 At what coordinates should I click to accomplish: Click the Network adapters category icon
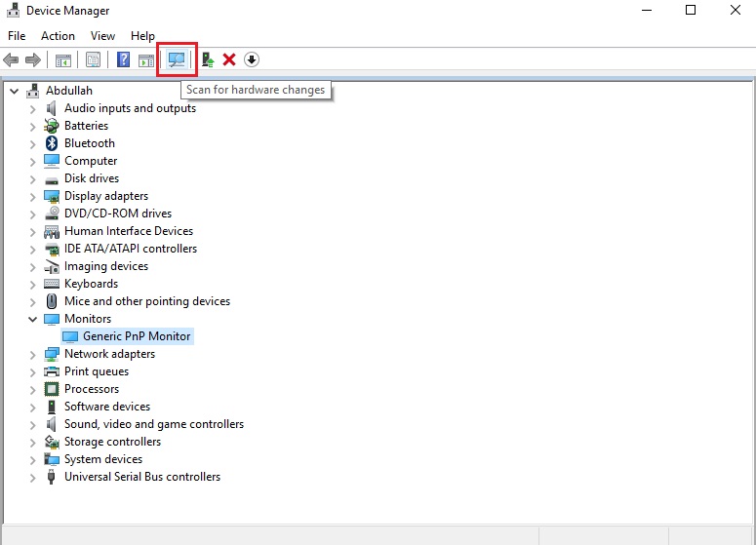point(52,354)
